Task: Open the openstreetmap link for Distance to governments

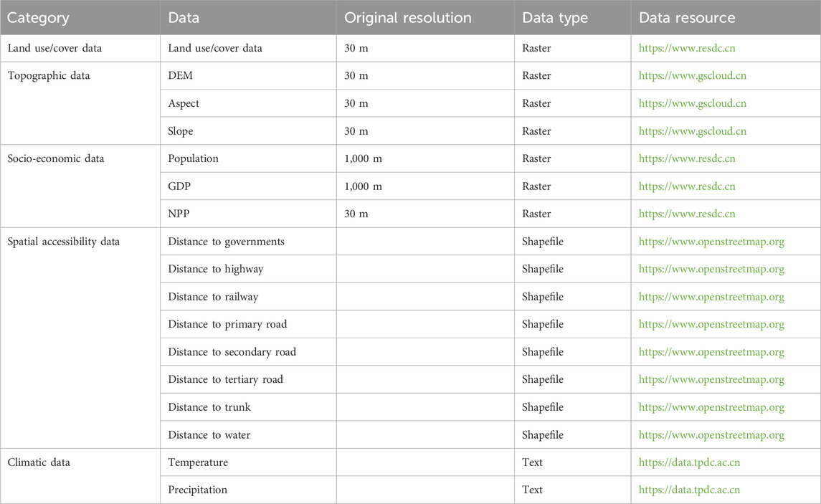Action: point(711,242)
